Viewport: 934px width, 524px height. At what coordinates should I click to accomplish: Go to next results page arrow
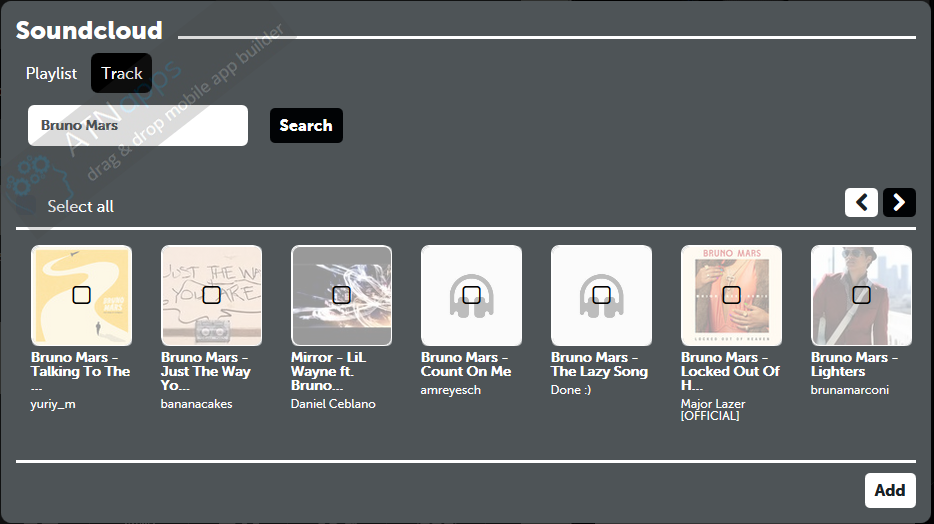click(x=899, y=202)
